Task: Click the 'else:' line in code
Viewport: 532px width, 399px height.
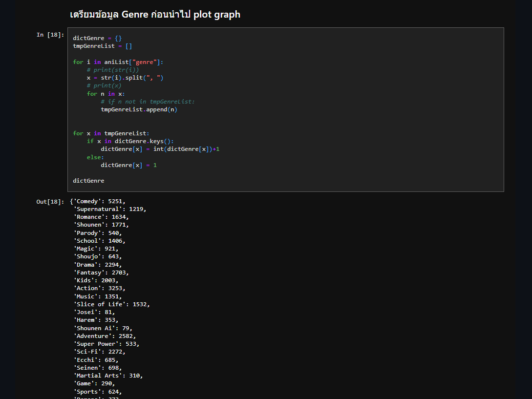Action: coord(95,157)
